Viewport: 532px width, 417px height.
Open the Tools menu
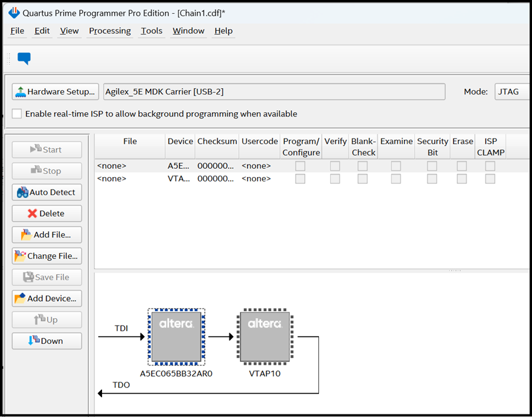pyautogui.click(x=151, y=31)
